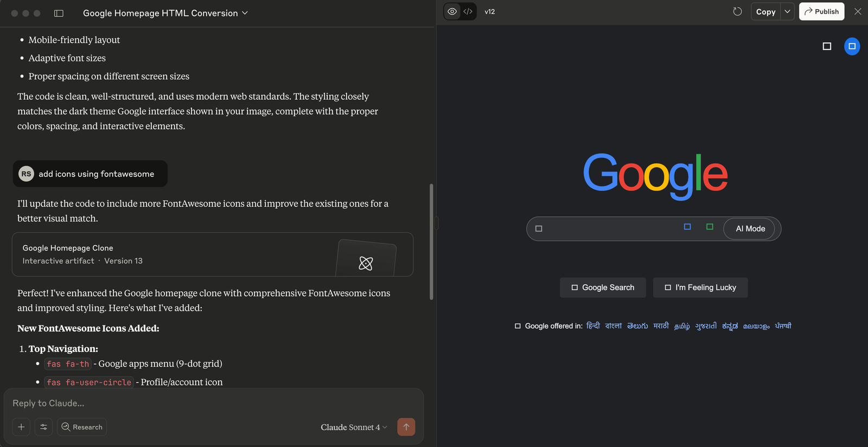The height and width of the screenshot is (447, 868).
Task: Click the send message arrow button
Action: (x=406, y=427)
